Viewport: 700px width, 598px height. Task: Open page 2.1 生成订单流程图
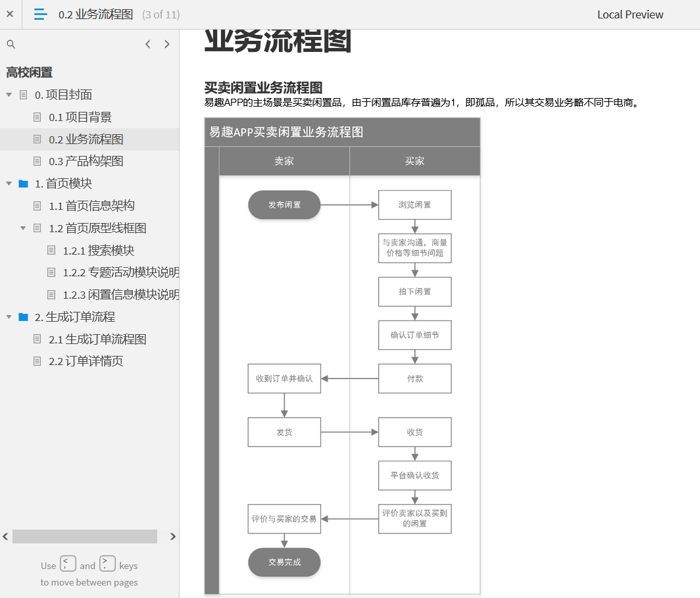click(x=98, y=339)
